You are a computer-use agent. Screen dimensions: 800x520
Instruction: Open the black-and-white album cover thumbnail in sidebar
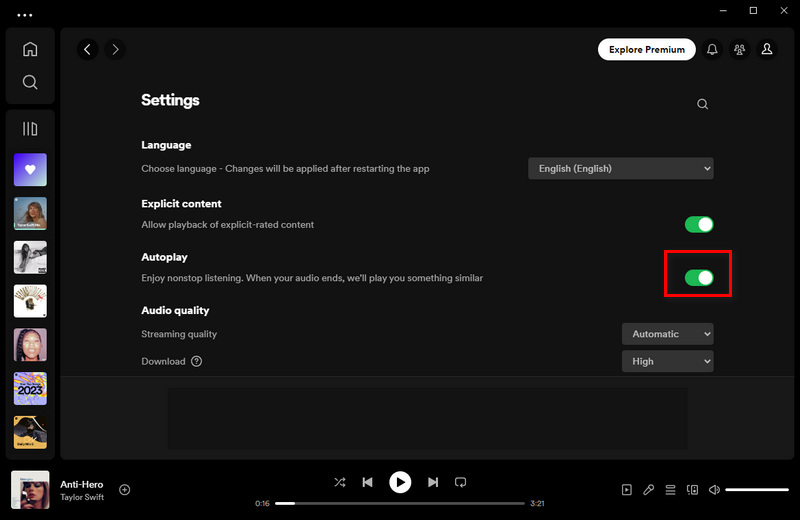[x=30, y=257]
